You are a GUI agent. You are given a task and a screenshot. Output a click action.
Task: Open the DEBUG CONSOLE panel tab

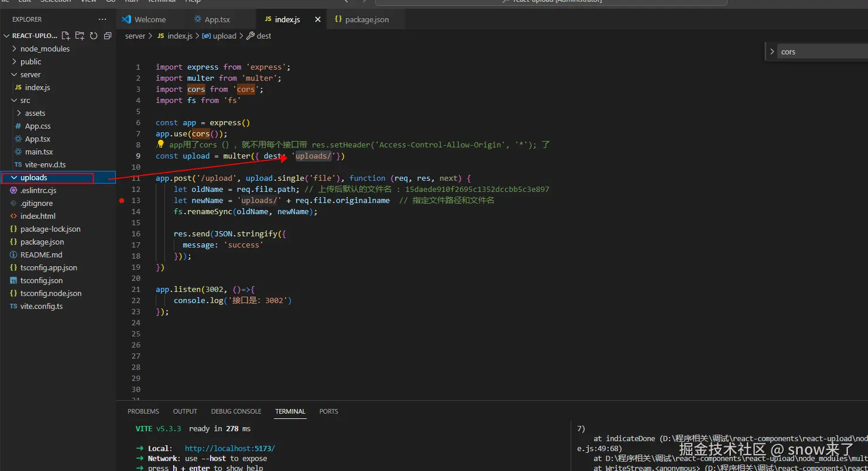[236, 411]
